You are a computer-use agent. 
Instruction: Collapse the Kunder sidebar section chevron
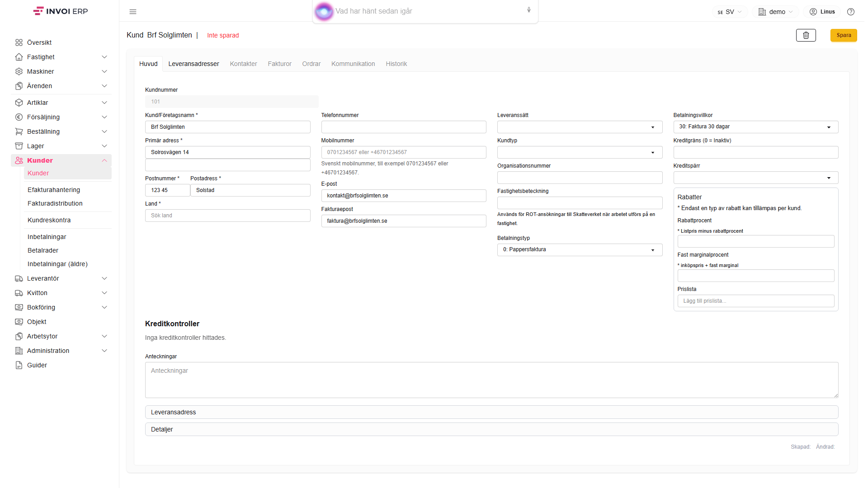pyautogui.click(x=104, y=160)
